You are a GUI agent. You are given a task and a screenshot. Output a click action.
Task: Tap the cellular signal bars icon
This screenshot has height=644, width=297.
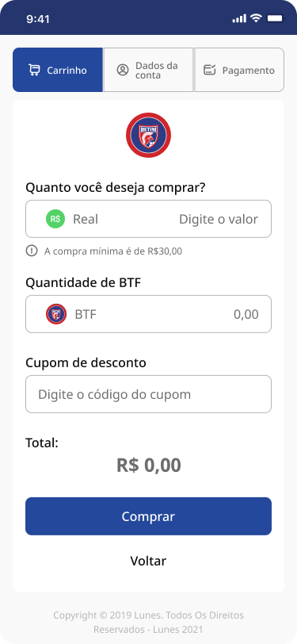point(239,18)
